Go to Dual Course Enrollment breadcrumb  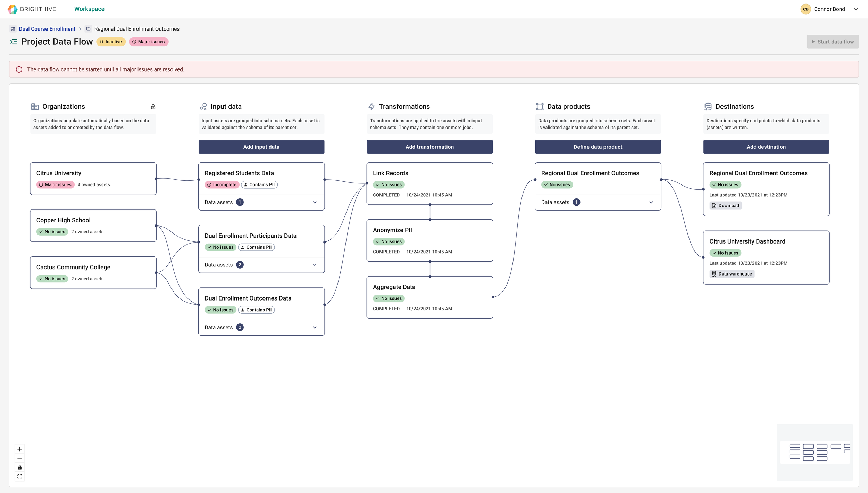47,29
